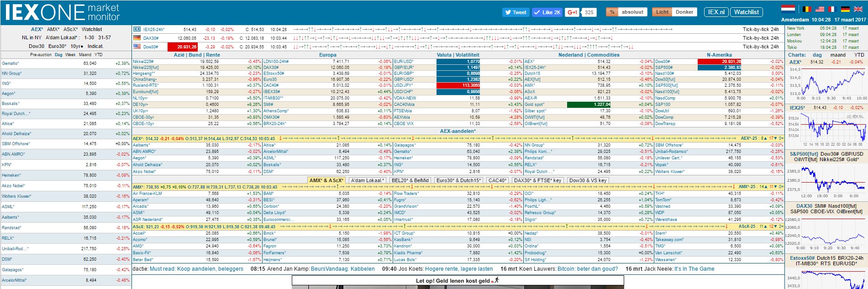Switch left list to Maand period
Image resolution: width=868 pixels, height=289 pixels.
tap(85, 55)
